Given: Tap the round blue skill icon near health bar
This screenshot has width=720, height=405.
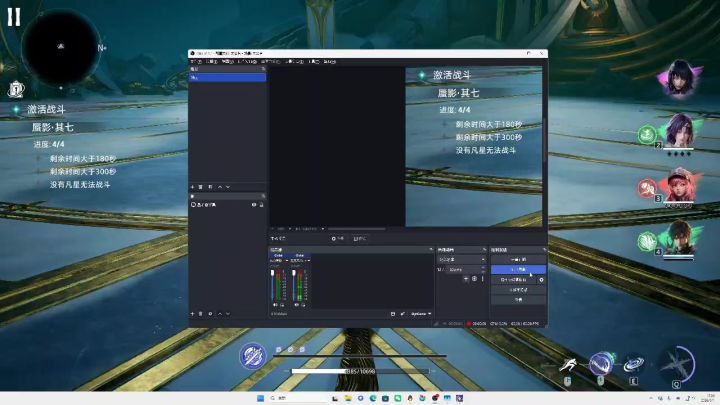Looking at the screenshot, I should 253,356.
